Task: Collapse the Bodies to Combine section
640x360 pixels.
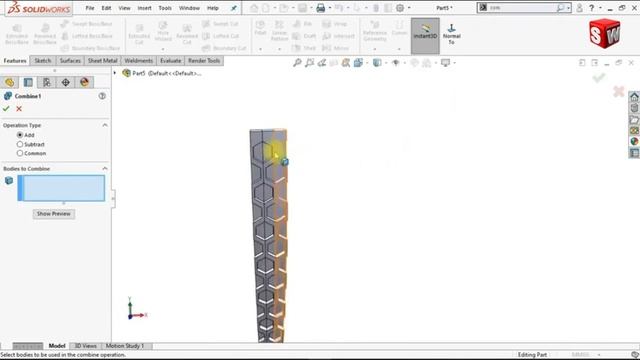Action: [105, 169]
